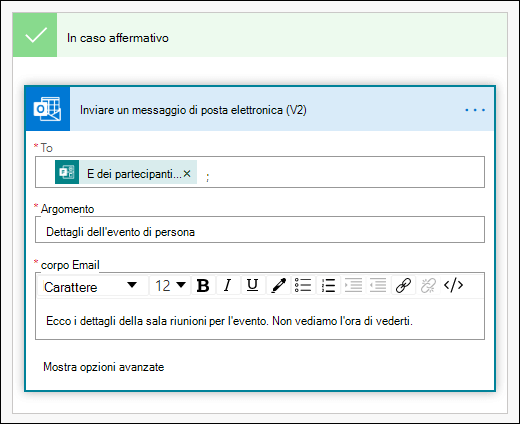Image resolution: width=520 pixels, height=424 pixels.
Task: Open the Carattere font dropdown
Action: click(x=93, y=286)
